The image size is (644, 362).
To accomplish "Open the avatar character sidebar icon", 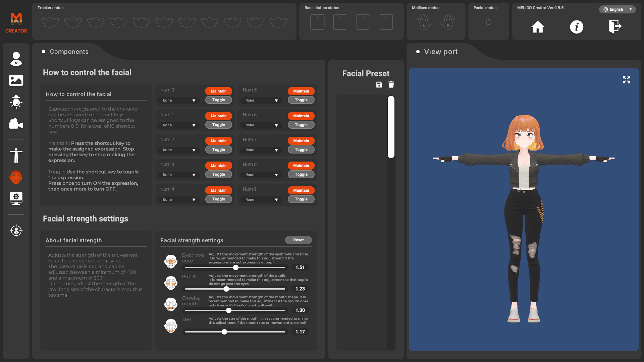I will [x=16, y=59].
